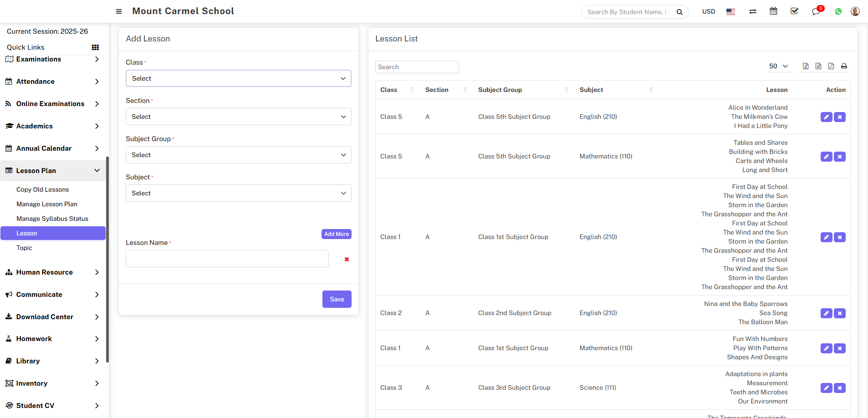Go to Topic in Lesson Plan menu
The image size is (868, 418).
(24, 248)
